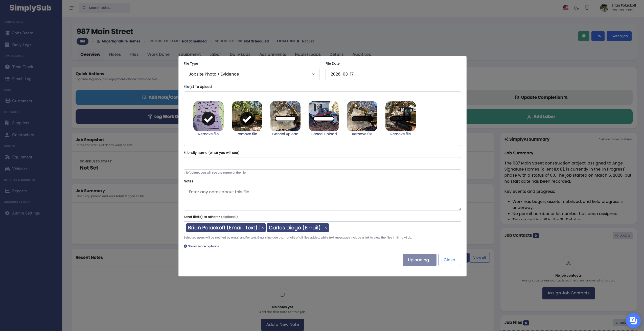Go to Jobs Board in sidebar
This screenshot has height=331, width=644.
22,33
